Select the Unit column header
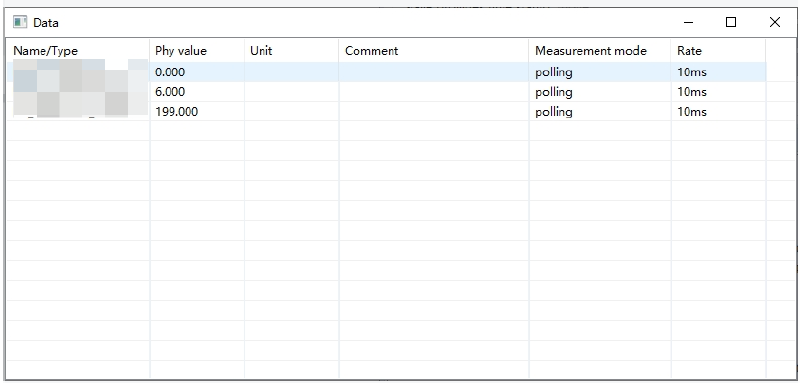Screen dimensions: 801x383 [291, 51]
